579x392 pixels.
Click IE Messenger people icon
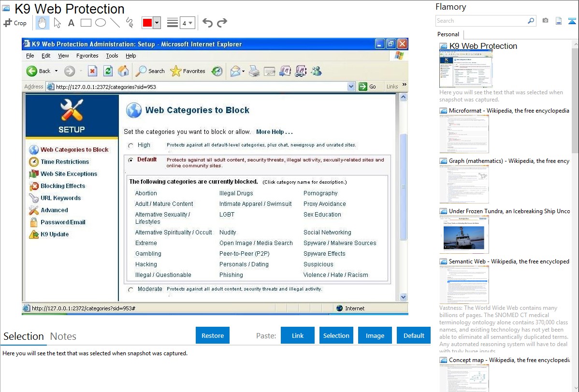pos(317,71)
